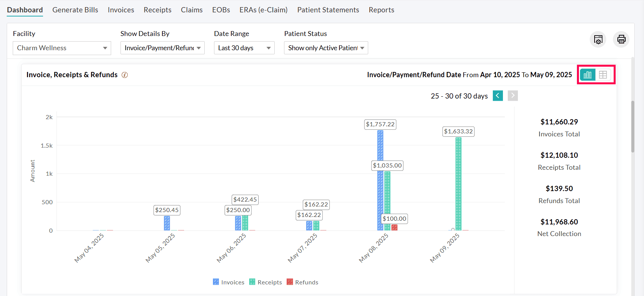Toggle Invoices series in chart legend
Image resolution: width=644 pixels, height=296 pixels.
coord(229,282)
